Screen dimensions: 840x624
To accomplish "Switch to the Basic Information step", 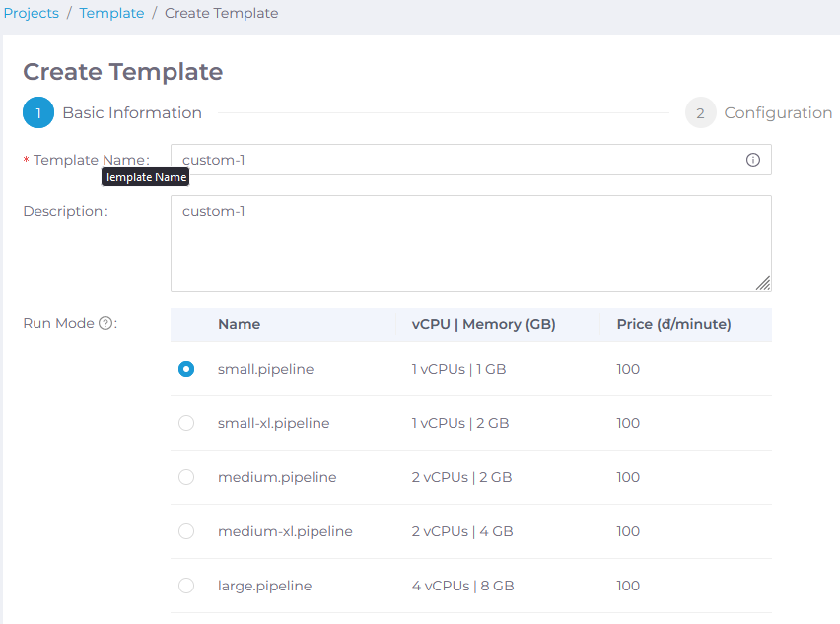I will 132,112.
